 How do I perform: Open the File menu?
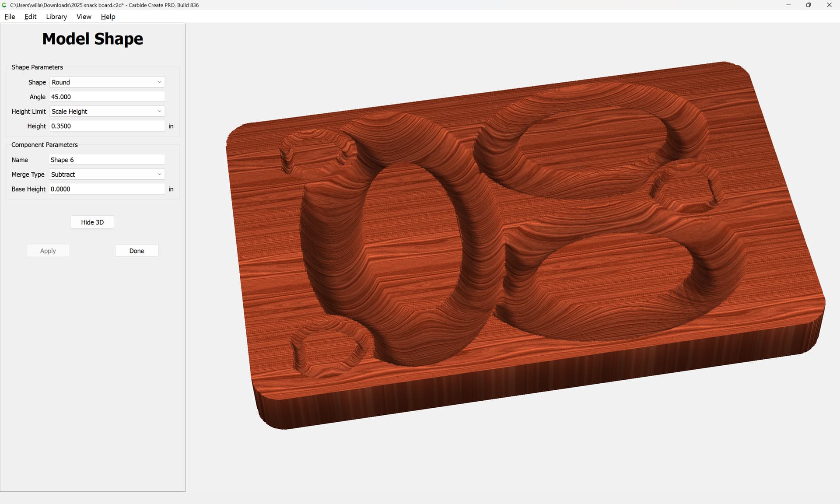[x=10, y=17]
